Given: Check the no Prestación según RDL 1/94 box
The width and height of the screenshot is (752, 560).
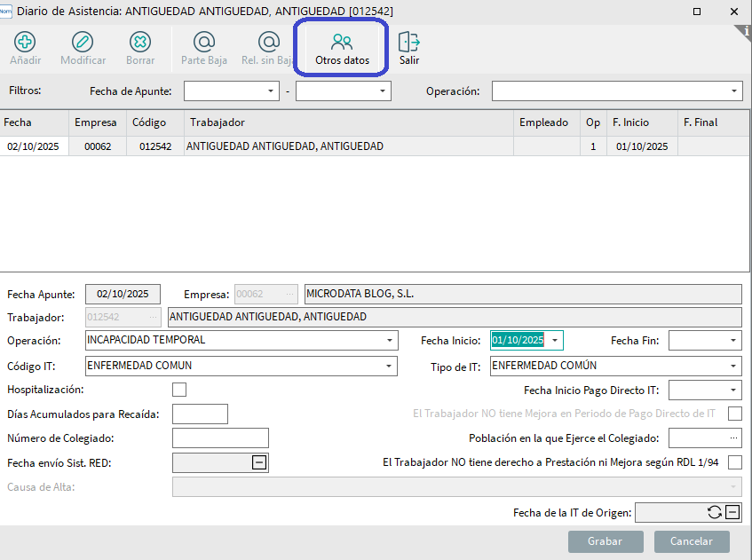Looking at the screenshot, I should [x=734, y=462].
